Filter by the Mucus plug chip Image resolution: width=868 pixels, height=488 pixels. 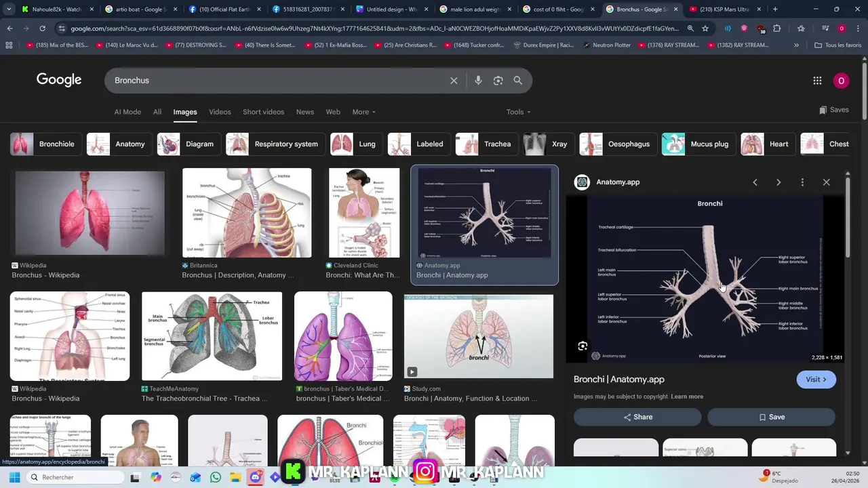pyautogui.click(x=698, y=144)
